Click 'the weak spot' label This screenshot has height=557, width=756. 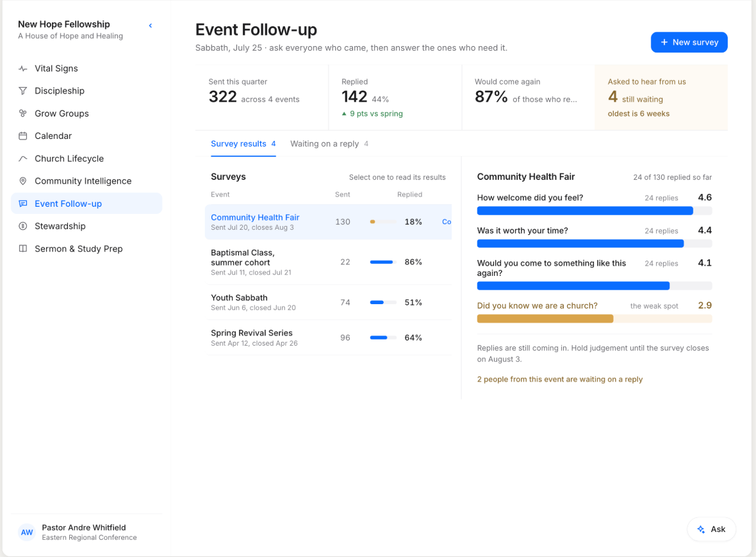coord(653,306)
